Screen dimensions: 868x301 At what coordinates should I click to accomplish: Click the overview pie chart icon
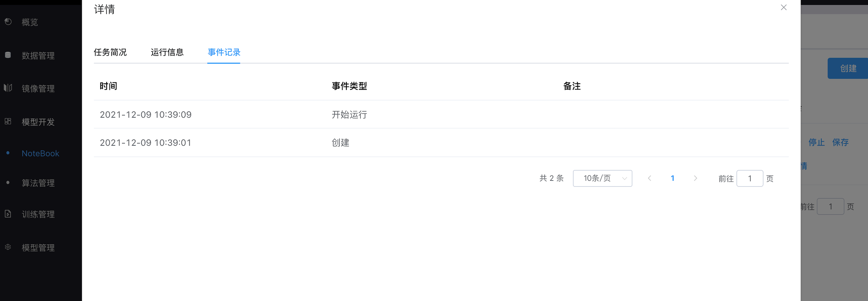click(x=8, y=22)
